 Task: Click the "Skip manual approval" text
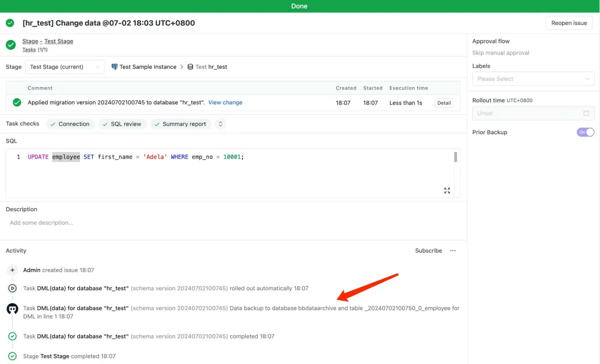pos(501,53)
